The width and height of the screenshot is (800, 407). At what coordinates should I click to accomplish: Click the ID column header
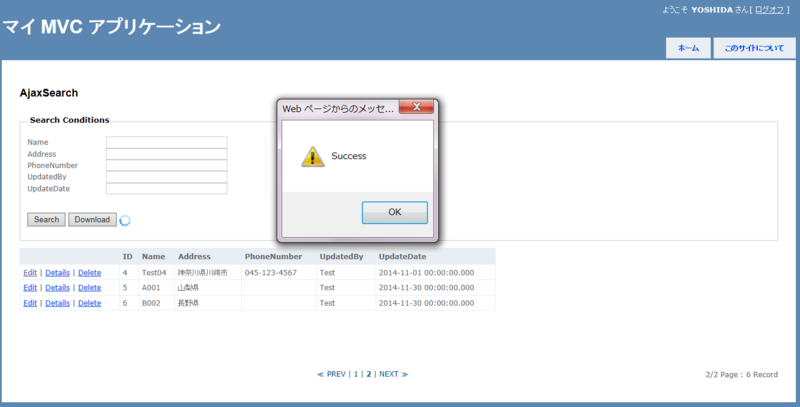point(128,257)
